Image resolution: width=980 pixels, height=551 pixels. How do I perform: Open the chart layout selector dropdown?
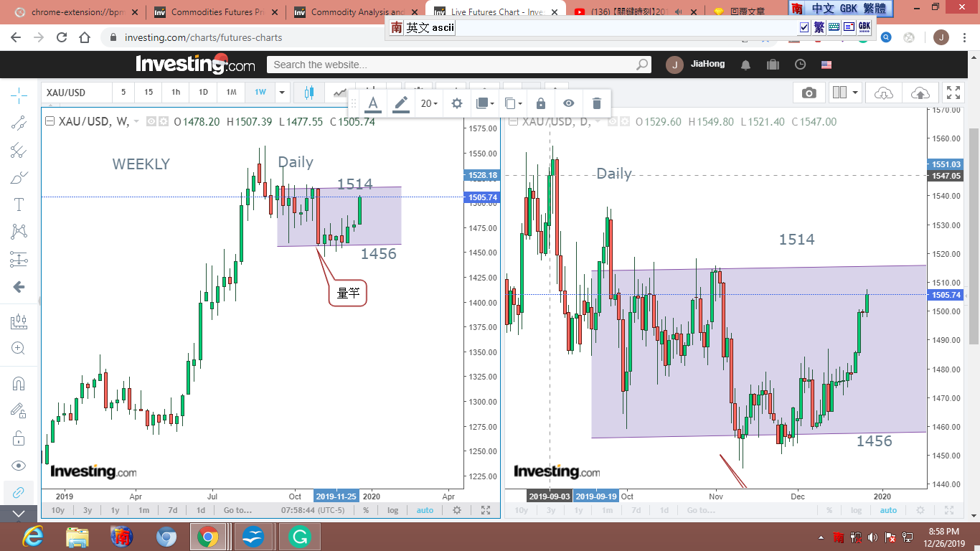[x=845, y=93]
